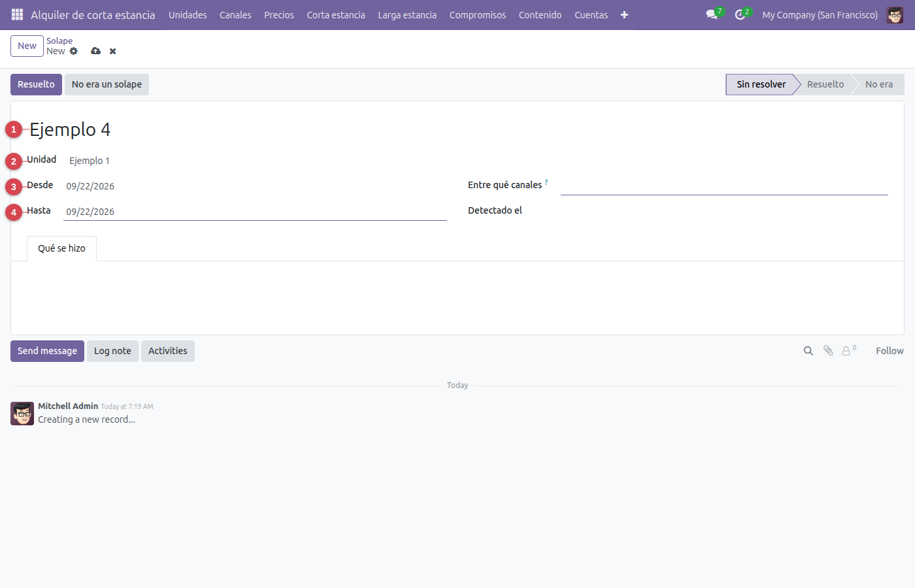Search messages with magnifier icon in chatter
This screenshot has width=915, height=588.
coord(808,351)
